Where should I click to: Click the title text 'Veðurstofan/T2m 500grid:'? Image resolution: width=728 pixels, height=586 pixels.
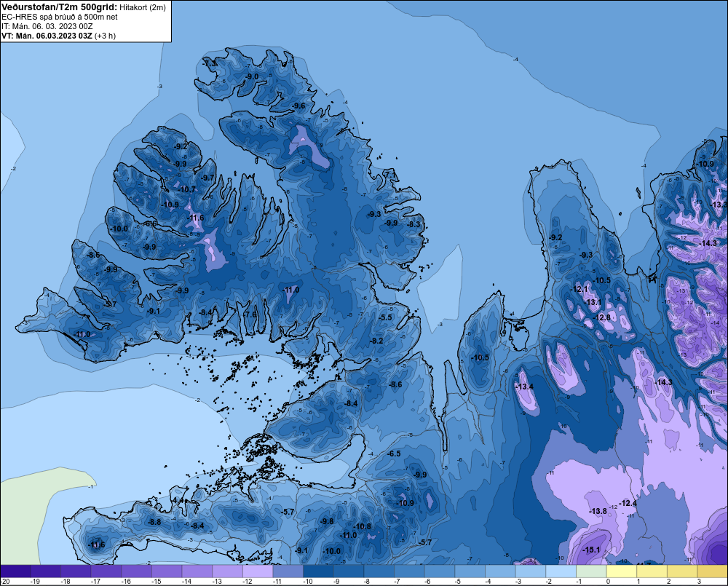(x=59, y=7)
